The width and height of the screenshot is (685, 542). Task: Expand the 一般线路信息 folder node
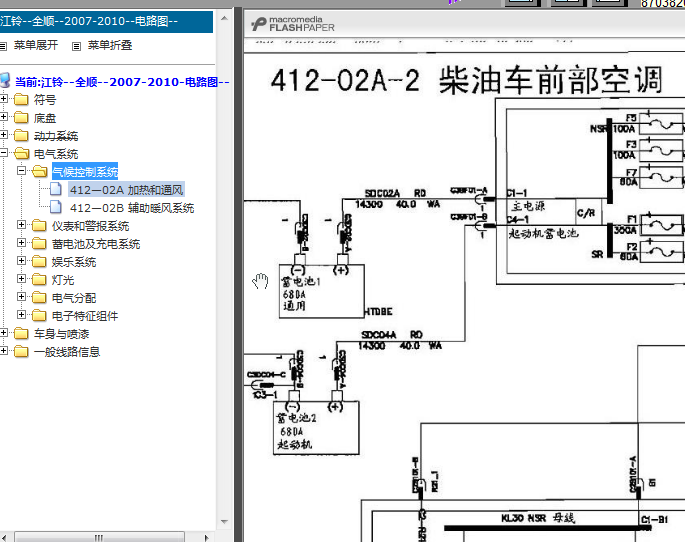[x=3, y=351]
